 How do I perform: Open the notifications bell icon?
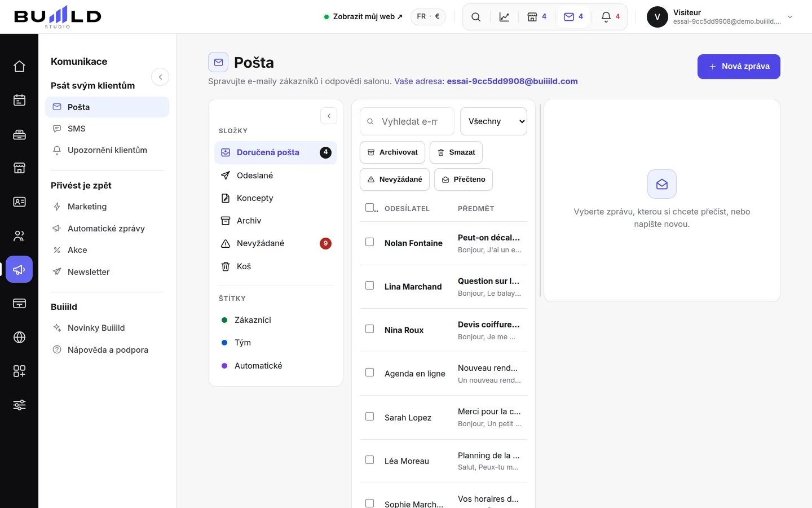tap(610, 17)
